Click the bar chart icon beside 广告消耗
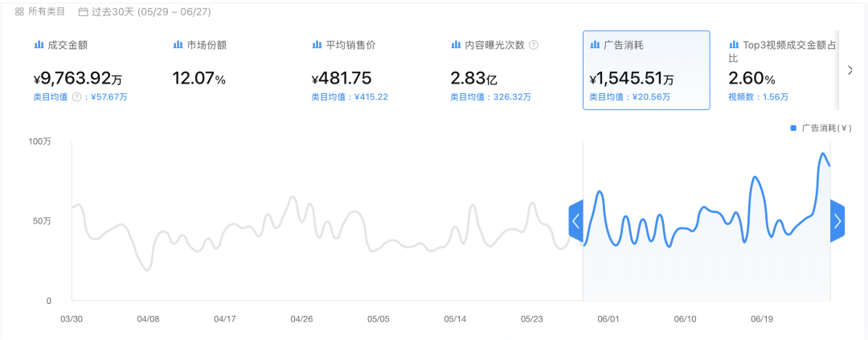The height and width of the screenshot is (340, 868). point(595,45)
